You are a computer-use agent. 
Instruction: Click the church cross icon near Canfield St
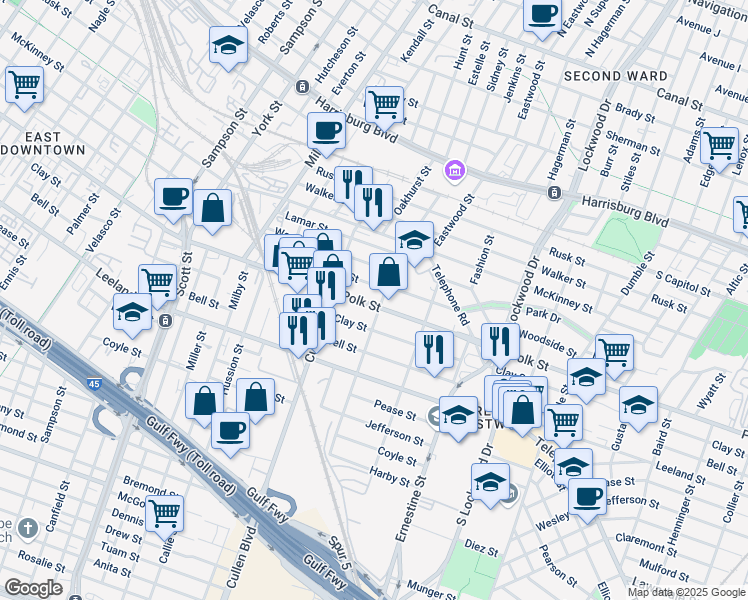(x=28, y=528)
